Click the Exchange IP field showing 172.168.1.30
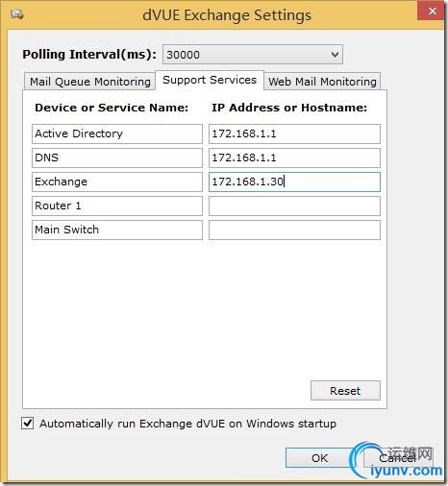This screenshot has width=448, height=486. [294, 182]
